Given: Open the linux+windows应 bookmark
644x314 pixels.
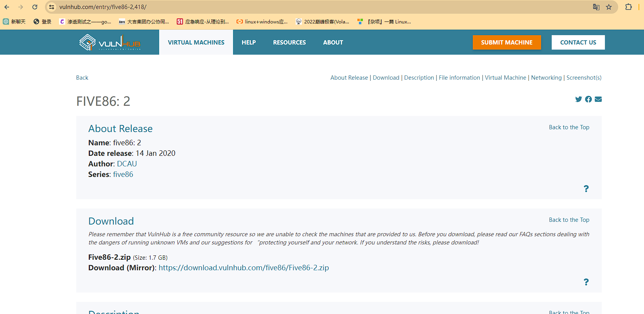Looking at the screenshot, I should (262, 22).
